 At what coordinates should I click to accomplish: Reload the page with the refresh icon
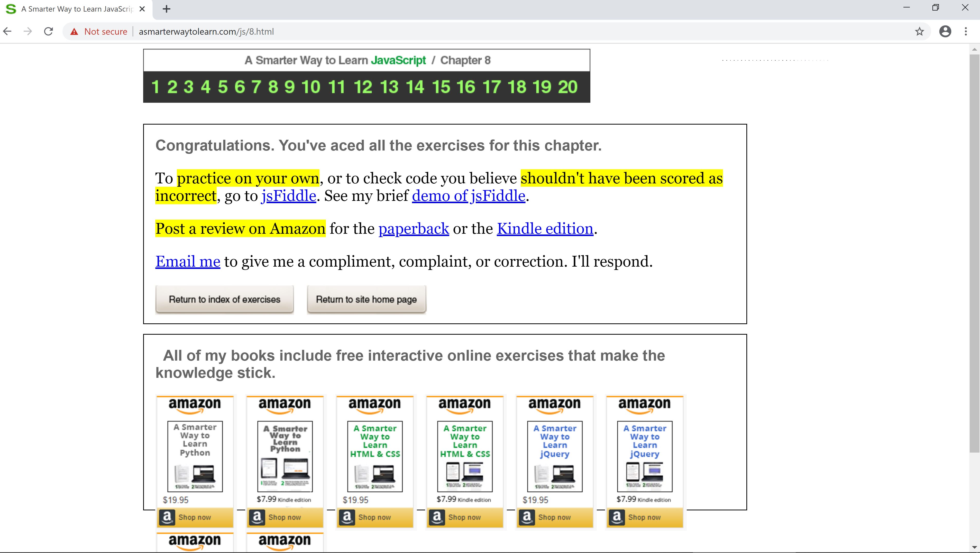point(48,32)
